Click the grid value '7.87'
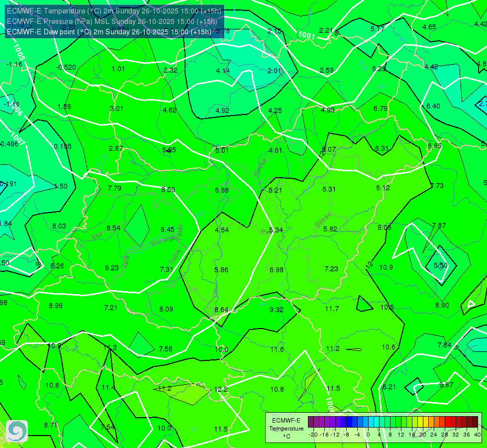The width and height of the screenshot is (487, 448). point(439,225)
